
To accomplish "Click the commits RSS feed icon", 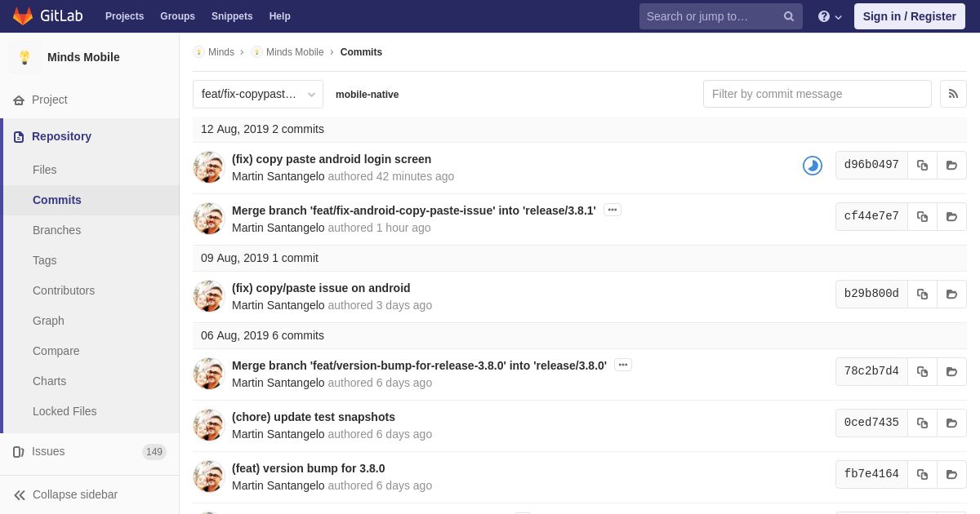I will (953, 94).
